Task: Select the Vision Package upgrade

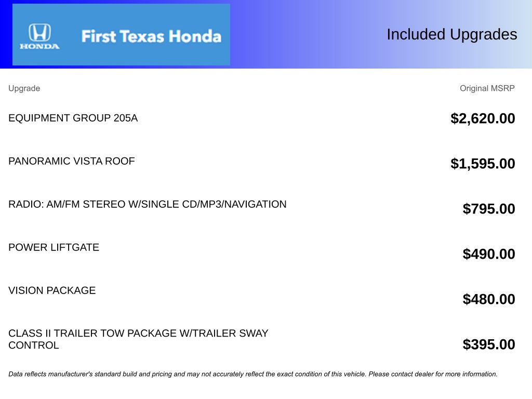Action: [52, 290]
